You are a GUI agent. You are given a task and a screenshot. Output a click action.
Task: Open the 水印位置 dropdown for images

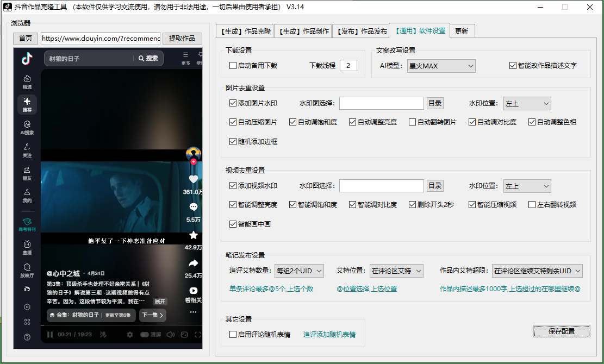(x=526, y=103)
